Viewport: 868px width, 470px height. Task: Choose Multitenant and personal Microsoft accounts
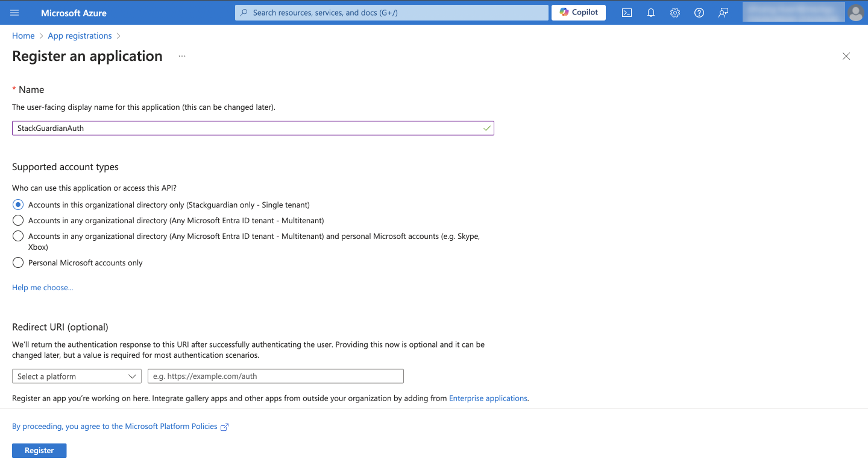[18, 237]
